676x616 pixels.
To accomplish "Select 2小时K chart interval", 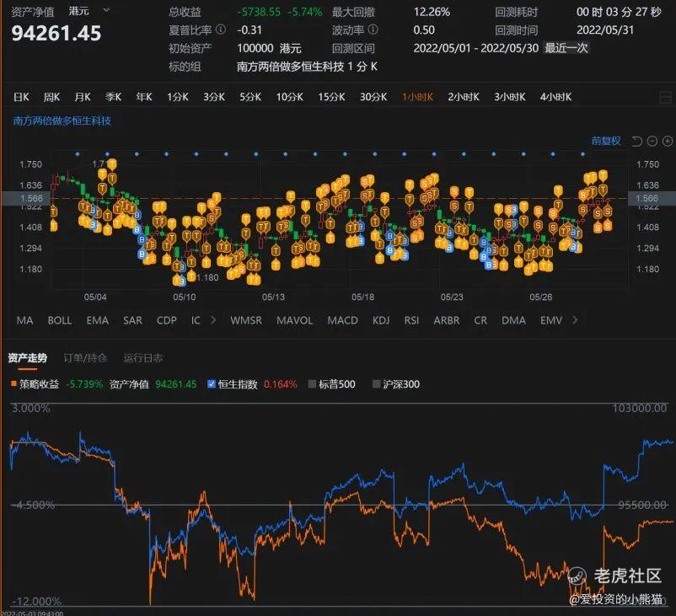I will click(464, 97).
